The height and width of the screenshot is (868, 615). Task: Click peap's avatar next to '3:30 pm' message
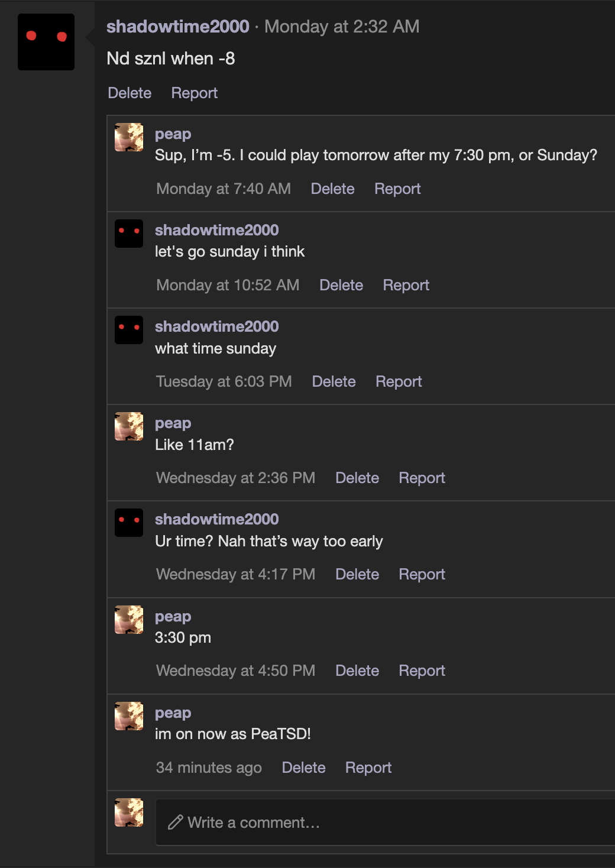point(128,620)
